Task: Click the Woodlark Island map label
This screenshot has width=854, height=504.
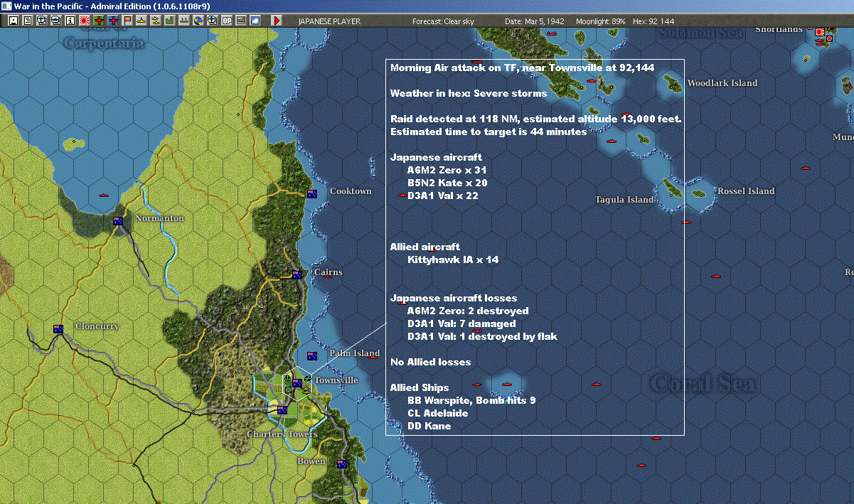Action: (722, 83)
